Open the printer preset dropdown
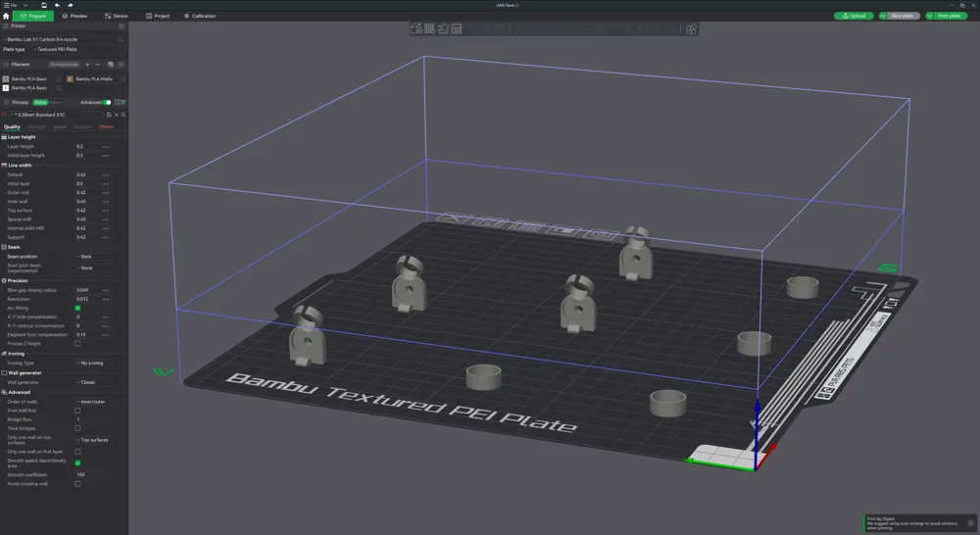This screenshot has height=535, width=980. pos(60,39)
